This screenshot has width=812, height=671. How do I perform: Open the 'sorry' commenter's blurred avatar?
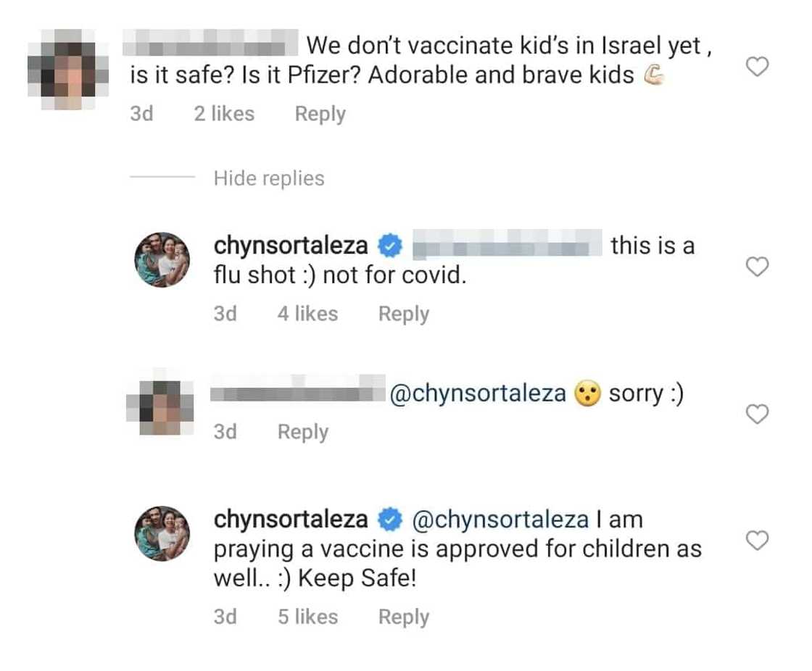[159, 408]
